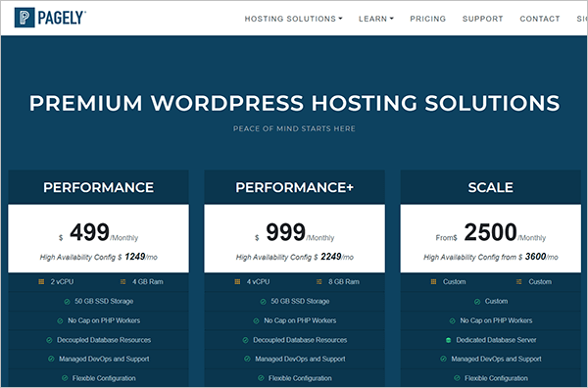The height and width of the screenshot is (388, 588).
Task: Open the Hosting Solutions dropdown menu
Action: [293, 19]
